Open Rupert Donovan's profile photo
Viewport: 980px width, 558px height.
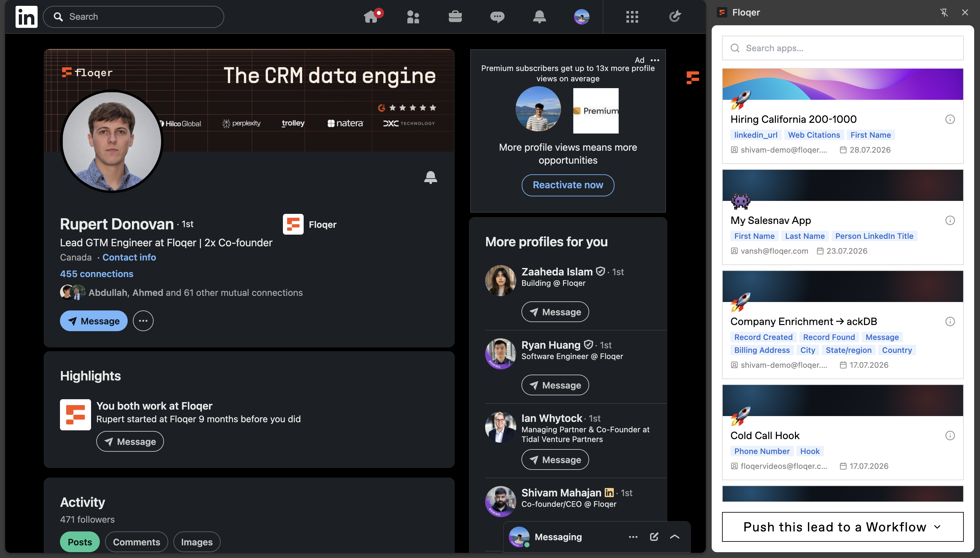pyautogui.click(x=112, y=141)
